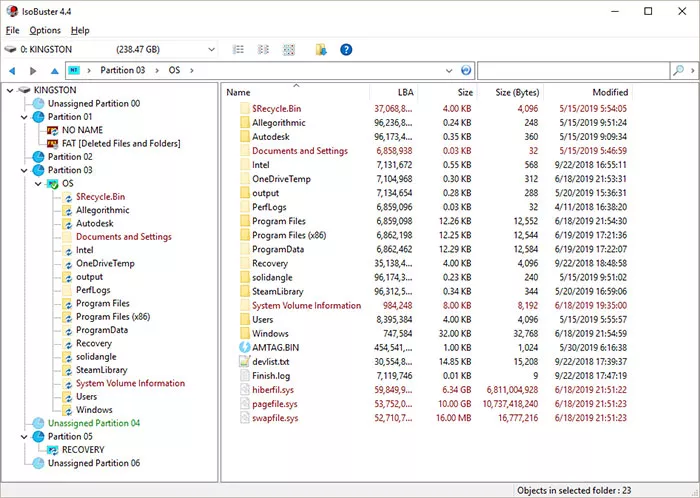Select PerfLogs in the file list
Viewport: 700px width, 498px height.
coord(269,207)
